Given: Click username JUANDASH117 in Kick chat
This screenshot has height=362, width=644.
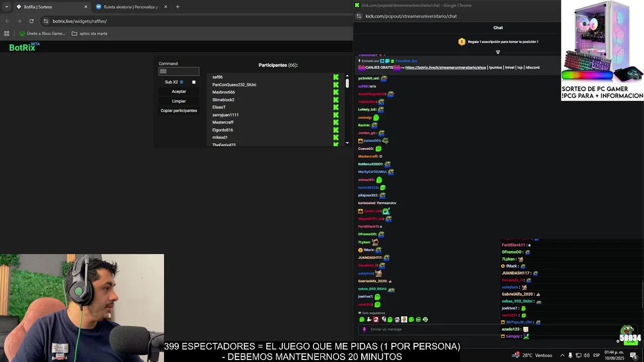Looking at the screenshot, I should (x=370, y=258).
